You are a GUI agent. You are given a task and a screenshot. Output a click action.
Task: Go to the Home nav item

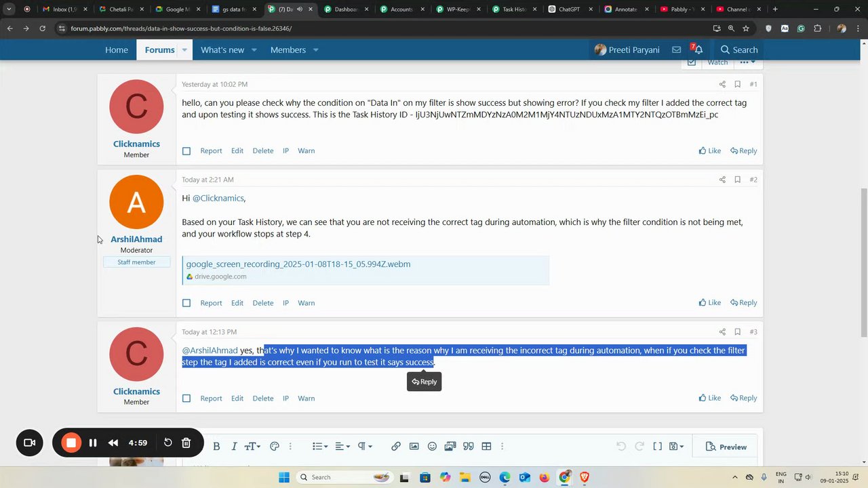117,50
